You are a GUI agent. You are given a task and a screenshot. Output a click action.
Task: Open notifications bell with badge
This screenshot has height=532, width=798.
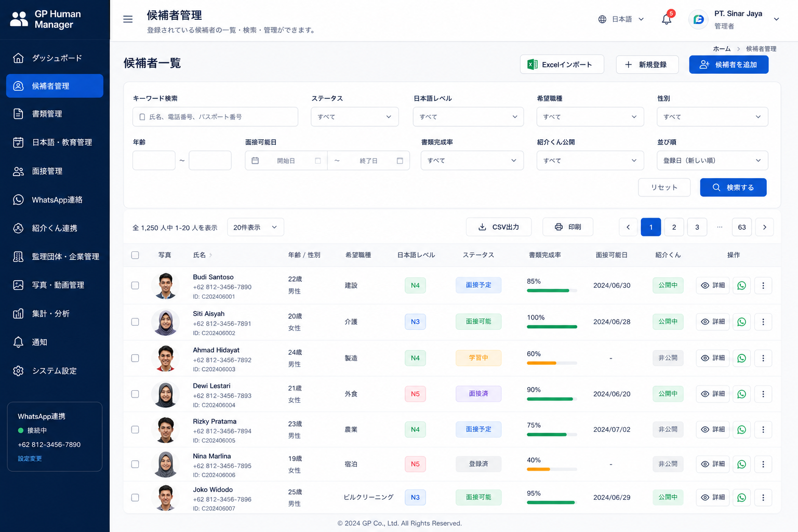pos(667,19)
